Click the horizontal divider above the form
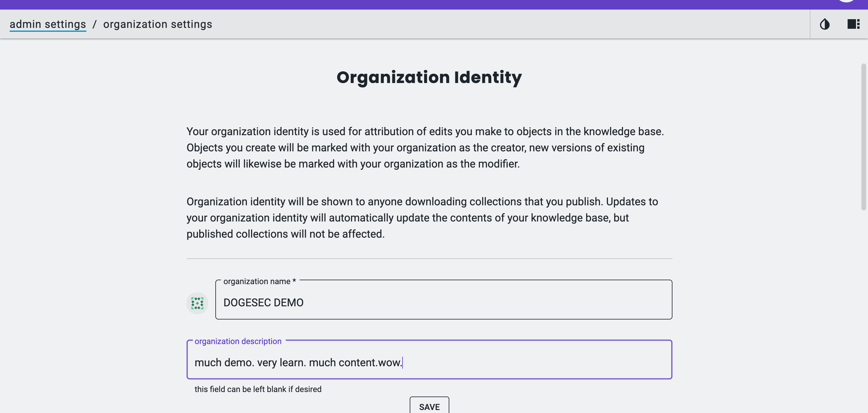This screenshot has width=868, height=413. coord(429,259)
